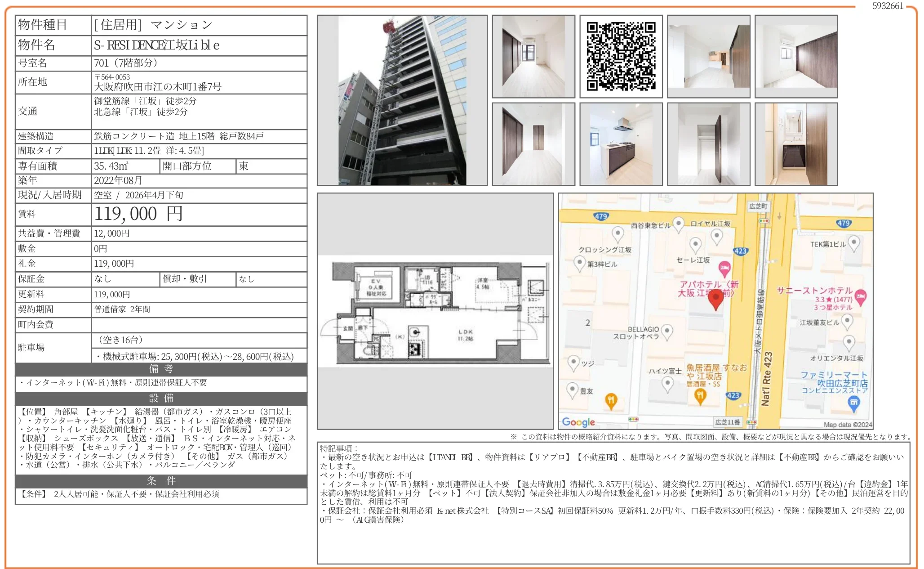The width and height of the screenshot is (924, 569).
Task: Click the 広芝町 intersection label on map
Action: tap(758, 206)
